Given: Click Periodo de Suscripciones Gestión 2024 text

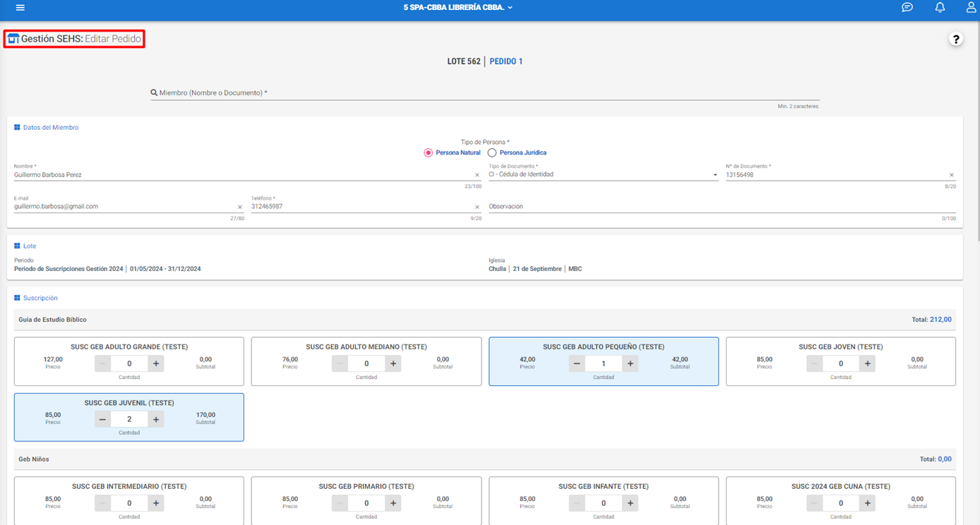Looking at the screenshot, I should point(68,269).
